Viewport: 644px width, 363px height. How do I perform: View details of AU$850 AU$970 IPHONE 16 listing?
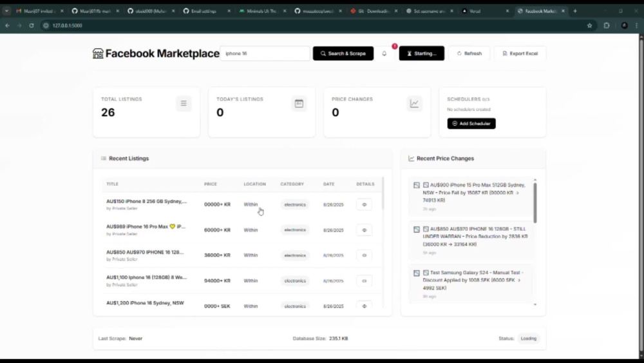365,256
